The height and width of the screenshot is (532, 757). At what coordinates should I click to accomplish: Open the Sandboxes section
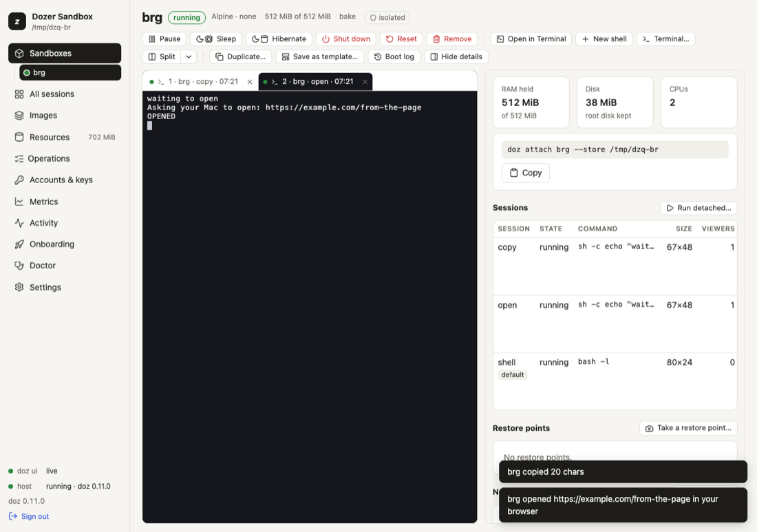[65, 53]
